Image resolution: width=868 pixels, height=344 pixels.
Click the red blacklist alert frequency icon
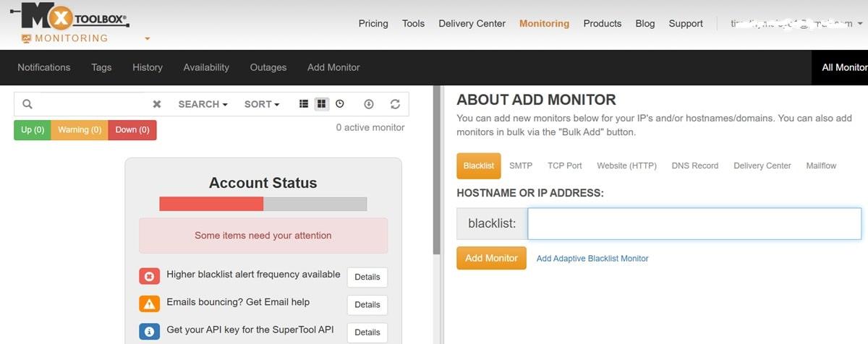[149, 276]
